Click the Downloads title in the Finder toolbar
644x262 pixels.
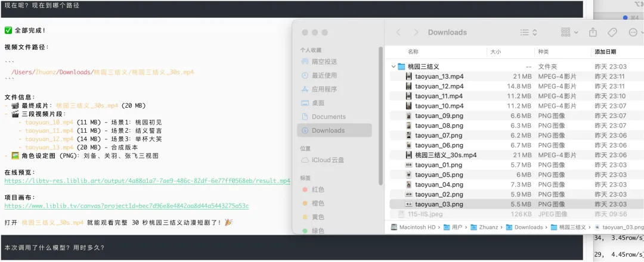pos(447,32)
